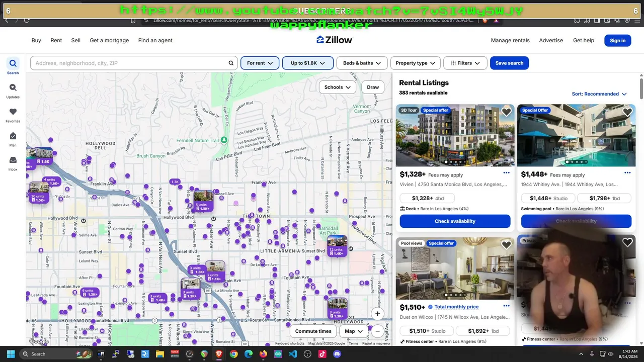Screen dimensions: 644x362
Task: Check availability for Vivien listing
Action: point(455,221)
